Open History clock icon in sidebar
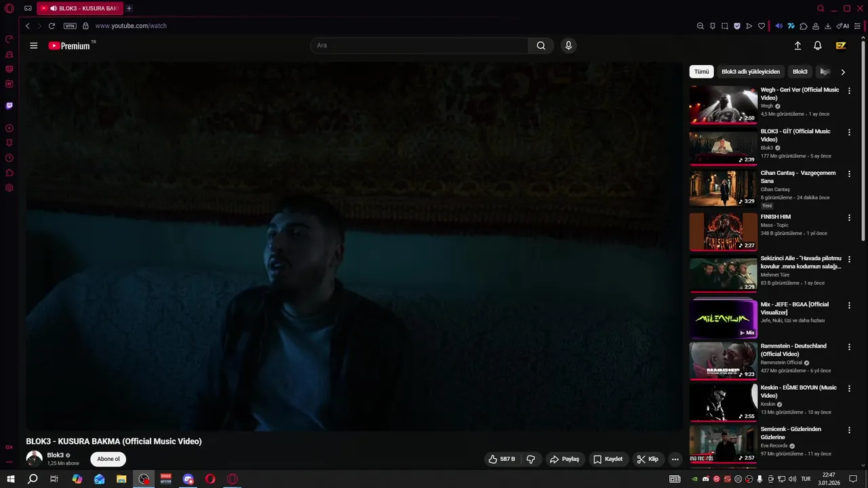This screenshot has width=868, height=488. [9, 158]
